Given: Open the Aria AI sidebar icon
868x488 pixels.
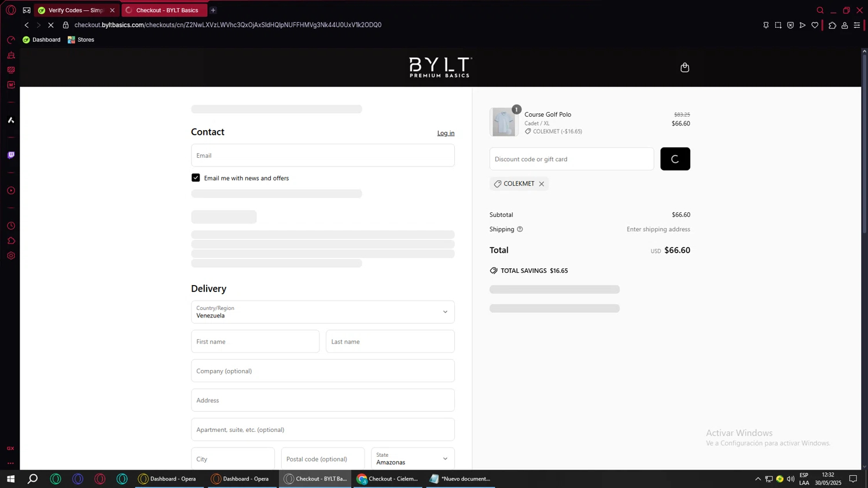Looking at the screenshot, I should point(10,120).
